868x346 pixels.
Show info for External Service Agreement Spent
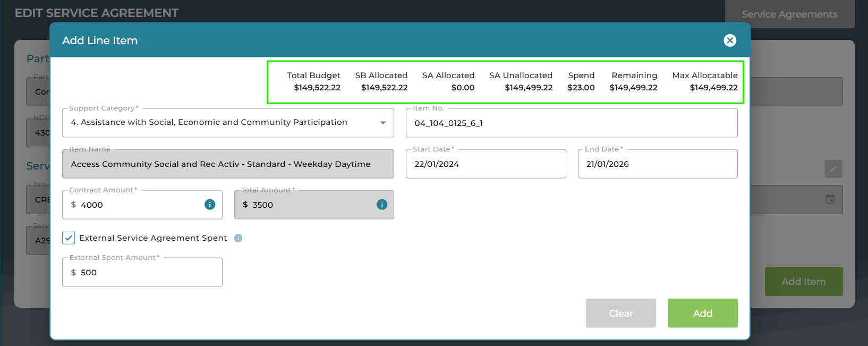pyautogui.click(x=238, y=238)
